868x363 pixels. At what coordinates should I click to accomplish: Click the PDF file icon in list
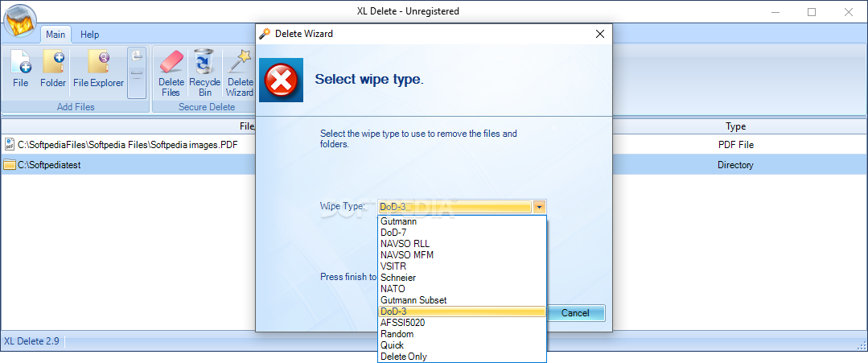point(10,145)
